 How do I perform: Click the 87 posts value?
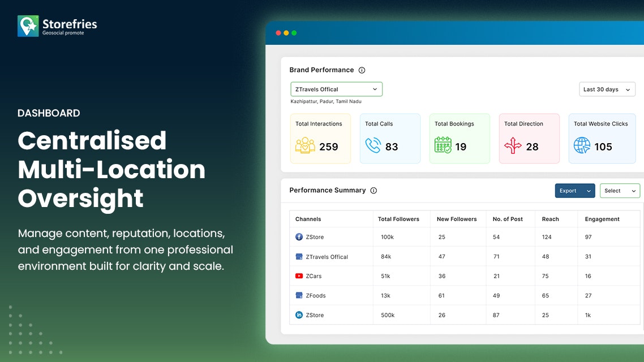point(496,315)
